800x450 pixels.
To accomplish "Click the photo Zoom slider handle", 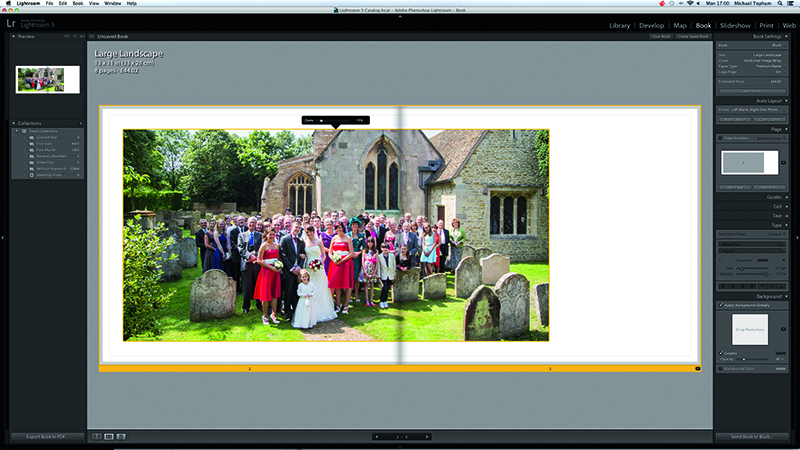I will tap(321, 120).
